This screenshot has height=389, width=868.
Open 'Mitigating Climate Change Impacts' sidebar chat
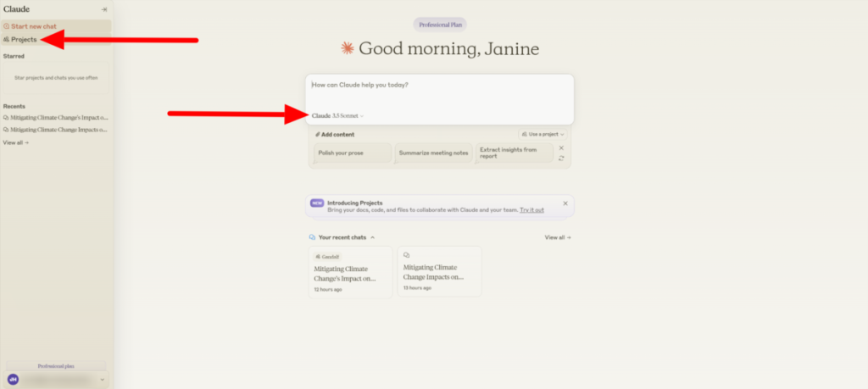(x=55, y=130)
